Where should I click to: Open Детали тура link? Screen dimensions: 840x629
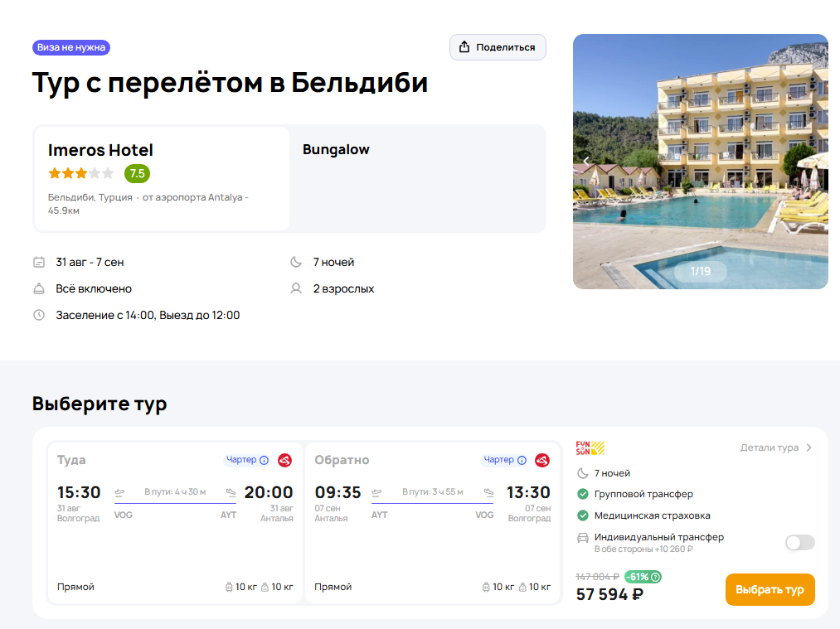775,448
